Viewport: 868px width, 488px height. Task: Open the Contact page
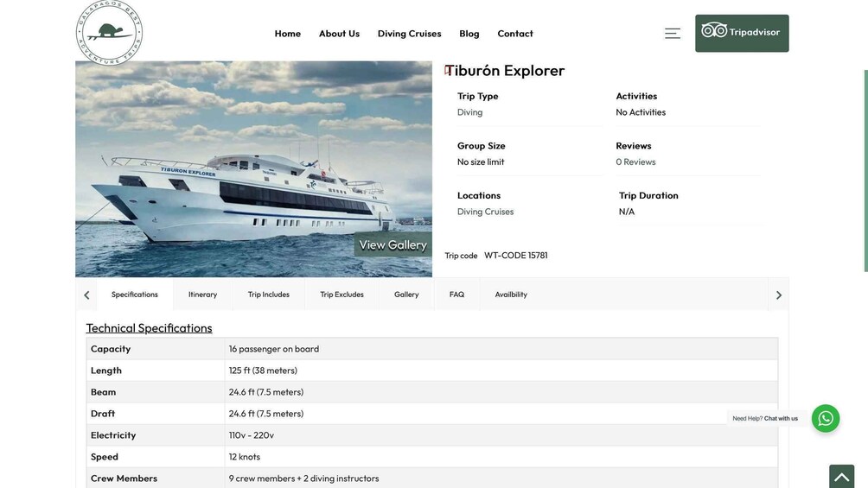point(514,34)
